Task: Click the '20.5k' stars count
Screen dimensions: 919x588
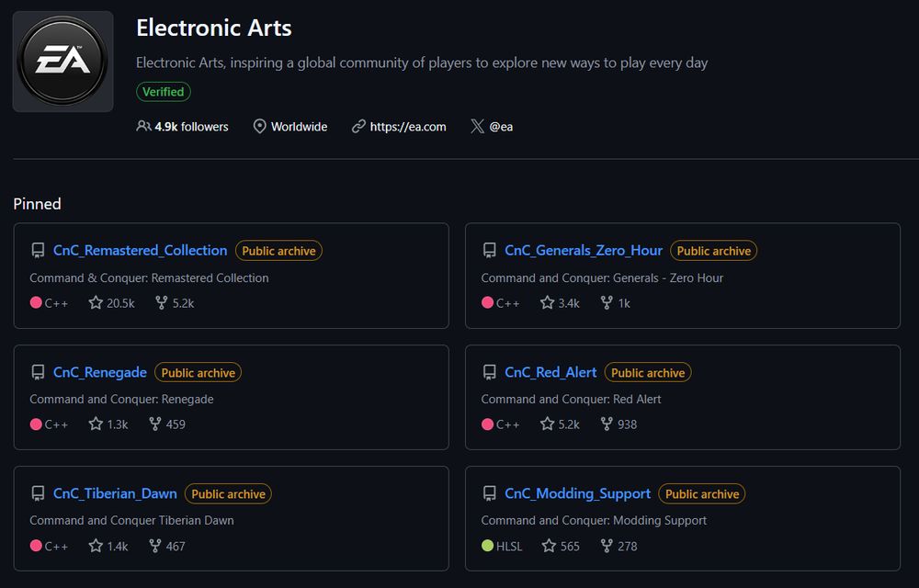Action: click(x=120, y=303)
